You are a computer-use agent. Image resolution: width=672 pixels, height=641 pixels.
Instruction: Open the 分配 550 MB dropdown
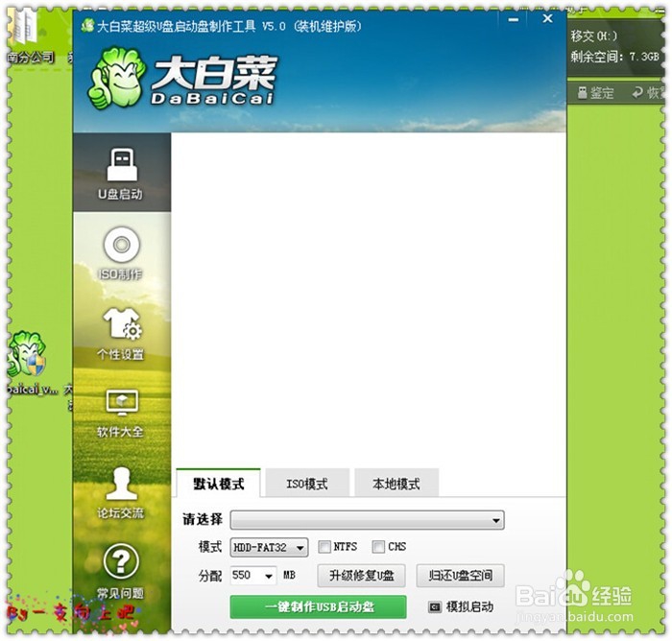coord(253,575)
